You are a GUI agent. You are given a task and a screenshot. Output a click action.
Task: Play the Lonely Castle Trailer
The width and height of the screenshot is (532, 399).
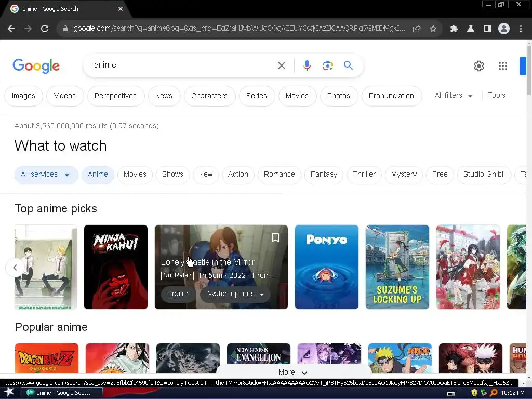179,294
